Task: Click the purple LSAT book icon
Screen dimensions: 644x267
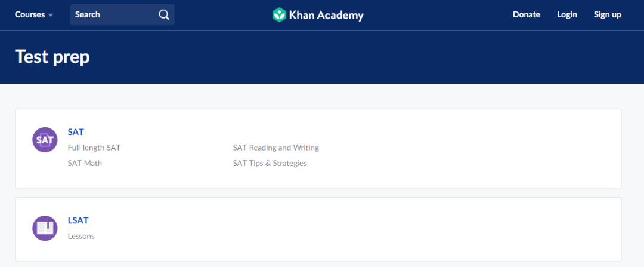Action: pos(45,228)
